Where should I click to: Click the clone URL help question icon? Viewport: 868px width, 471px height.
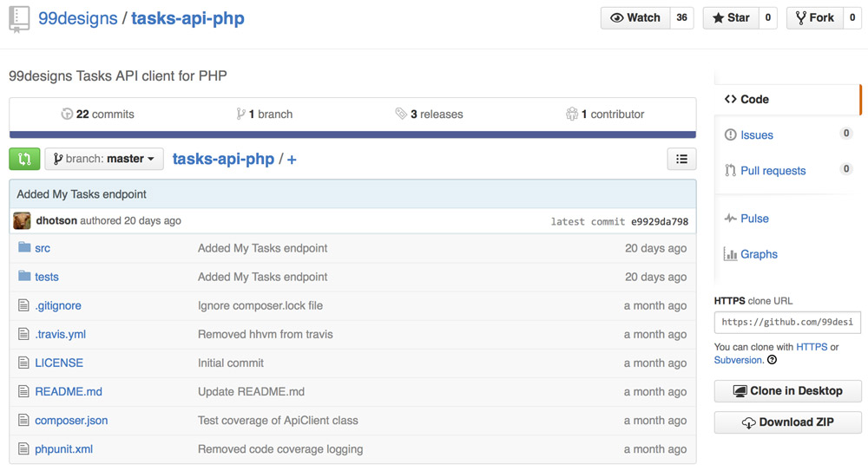[772, 360]
